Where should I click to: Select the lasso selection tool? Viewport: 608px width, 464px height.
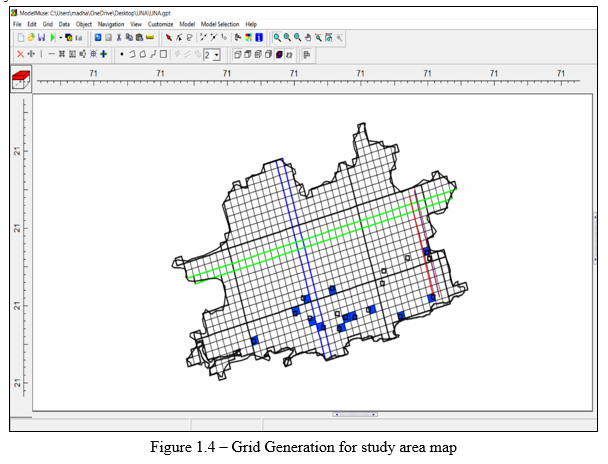click(x=189, y=38)
